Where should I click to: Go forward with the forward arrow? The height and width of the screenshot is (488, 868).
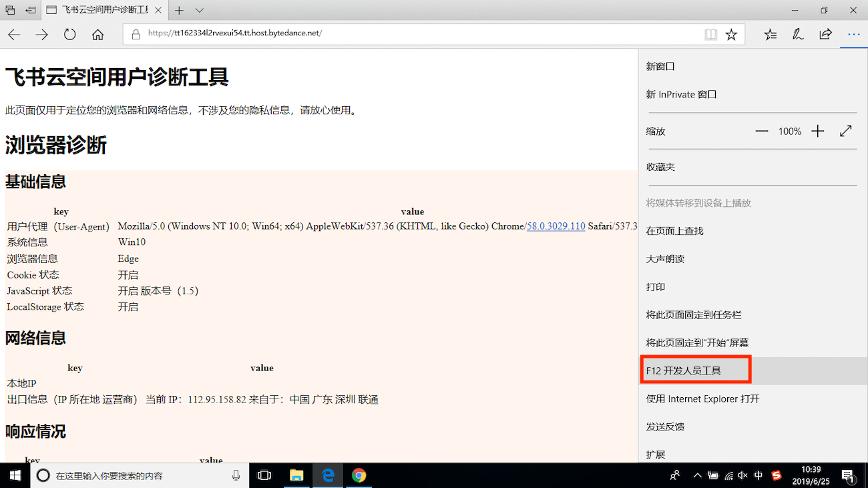(42, 35)
